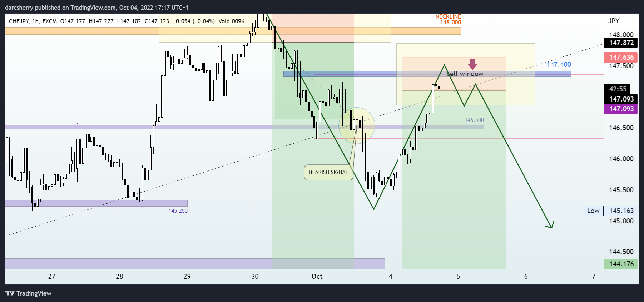Click the 148.000 price axis label
The width and height of the screenshot is (644, 302).
tap(621, 35)
